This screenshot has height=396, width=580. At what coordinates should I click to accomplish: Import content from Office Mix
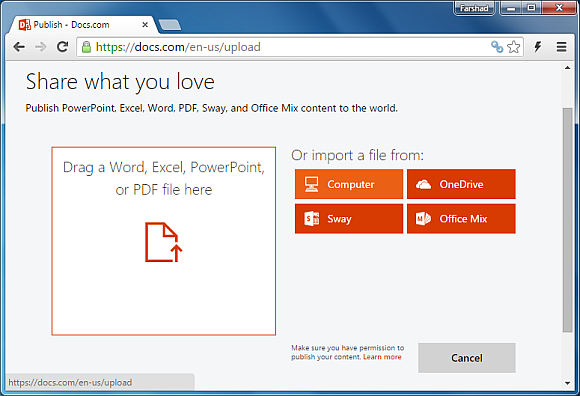tap(461, 219)
